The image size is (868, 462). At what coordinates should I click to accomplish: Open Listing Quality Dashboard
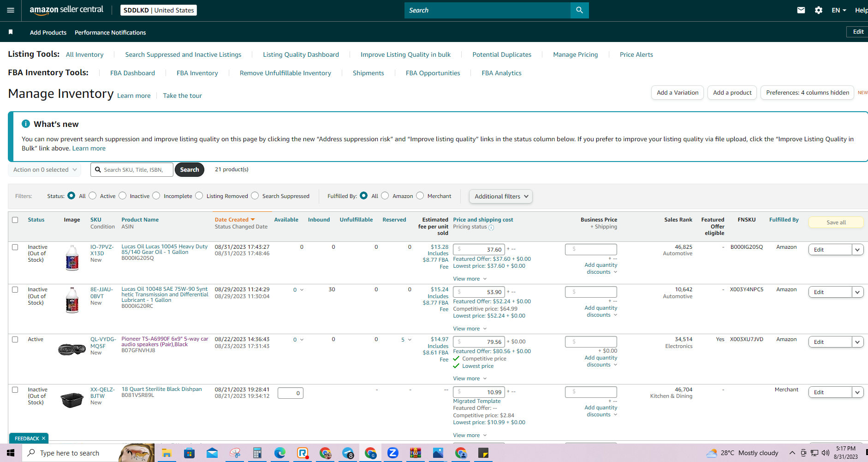pos(301,54)
